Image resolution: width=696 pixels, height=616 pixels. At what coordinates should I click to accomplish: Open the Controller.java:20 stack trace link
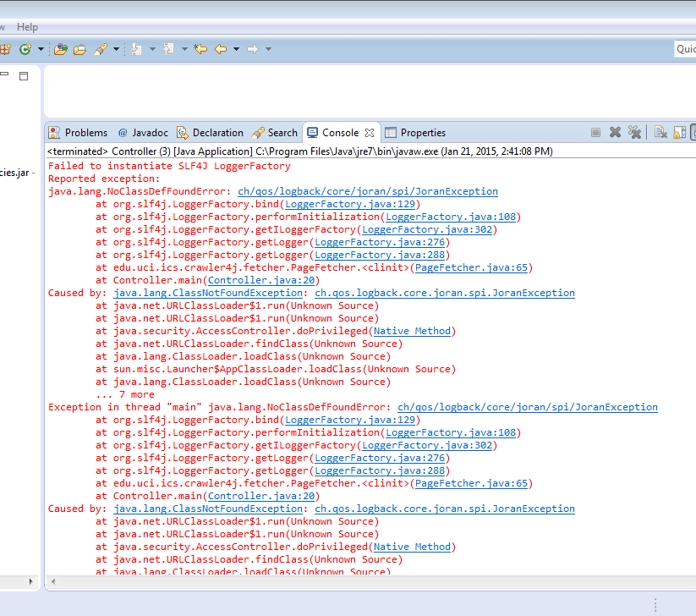click(x=262, y=280)
